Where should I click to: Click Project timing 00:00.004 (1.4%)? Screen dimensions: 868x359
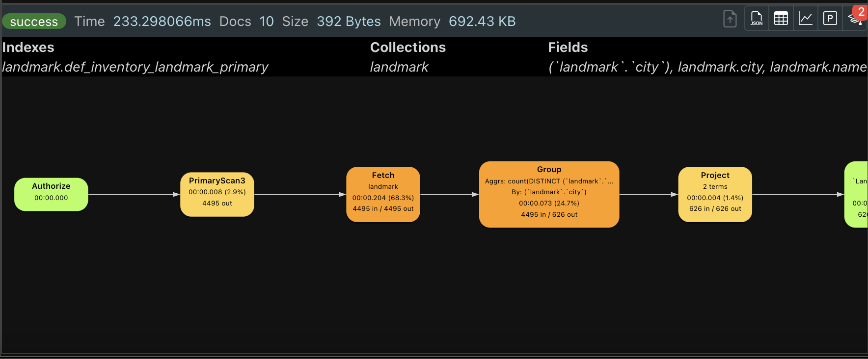tap(715, 198)
